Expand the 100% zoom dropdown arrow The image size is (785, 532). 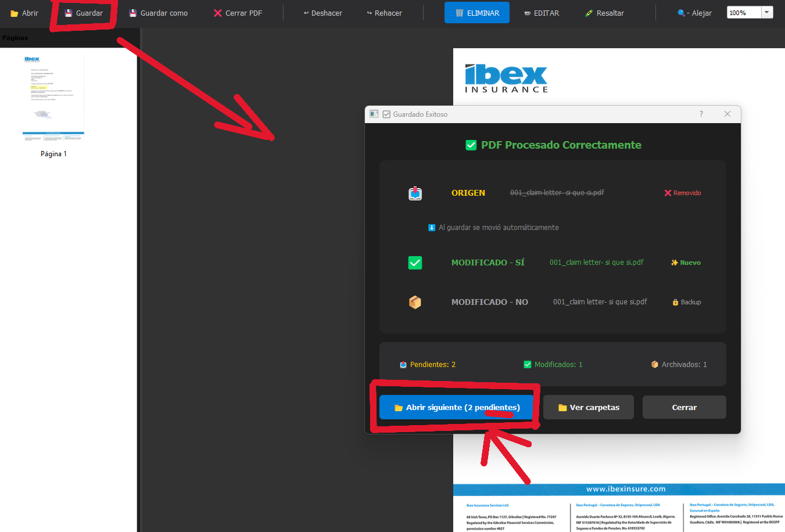(x=767, y=12)
